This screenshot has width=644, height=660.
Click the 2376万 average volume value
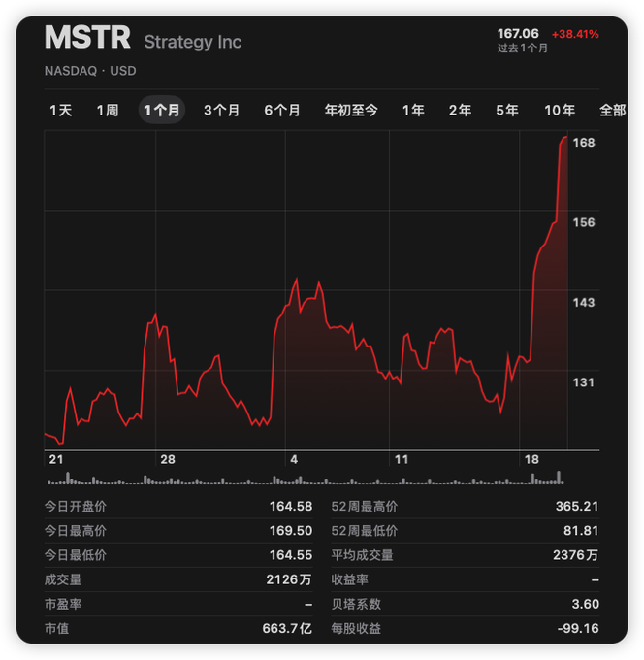[x=575, y=555]
